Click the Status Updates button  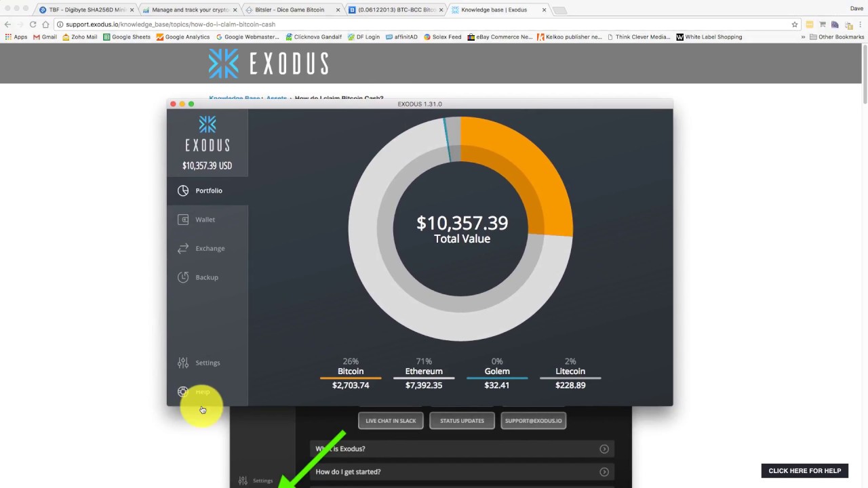click(x=462, y=421)
